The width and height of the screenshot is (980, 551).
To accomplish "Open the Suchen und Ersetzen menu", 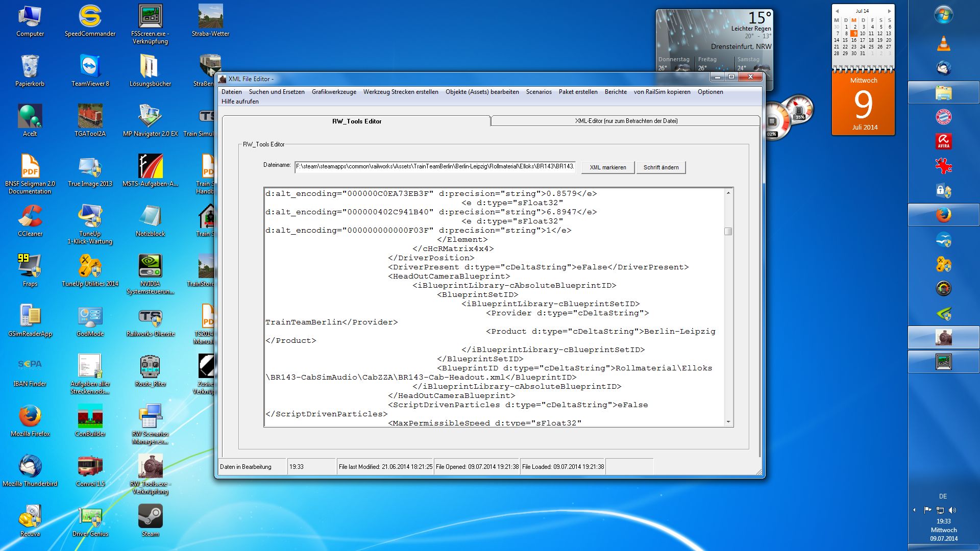I will click(276, 92).
